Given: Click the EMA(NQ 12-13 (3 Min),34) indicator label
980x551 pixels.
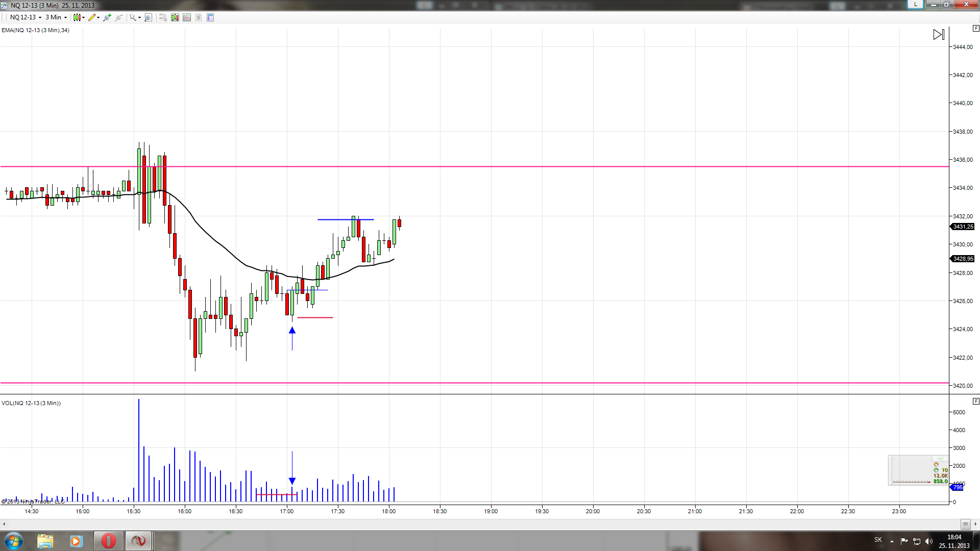Looking at the screenshot, I should (35, 30).
